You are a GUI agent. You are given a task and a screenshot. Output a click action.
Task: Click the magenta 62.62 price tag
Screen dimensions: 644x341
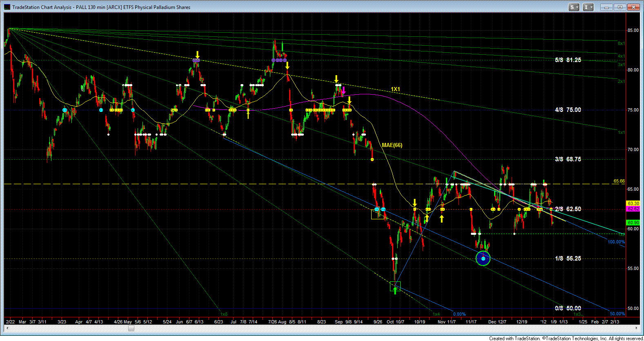click(633, 209)
